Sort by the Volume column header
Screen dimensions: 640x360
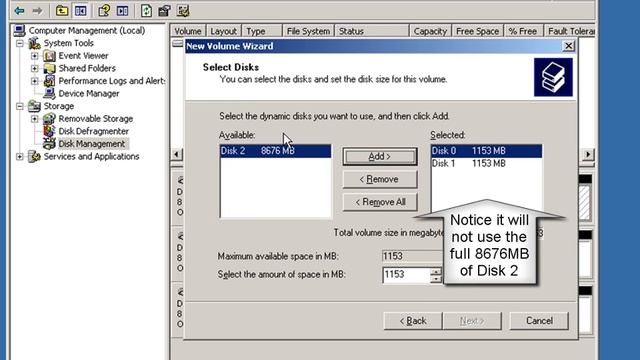point(188,31)
